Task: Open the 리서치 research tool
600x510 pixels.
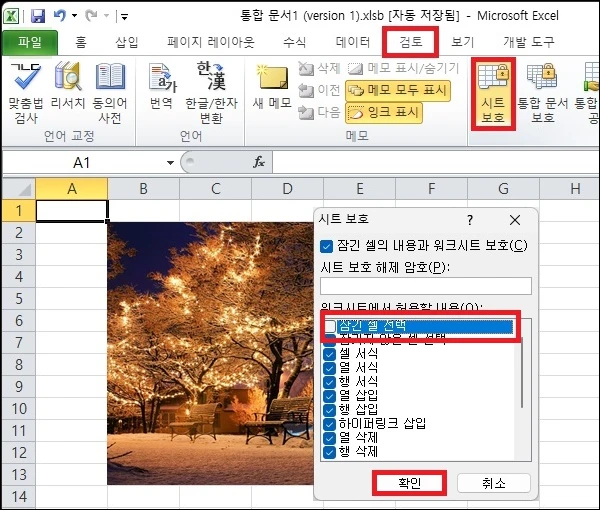Action: click(68, 86)
